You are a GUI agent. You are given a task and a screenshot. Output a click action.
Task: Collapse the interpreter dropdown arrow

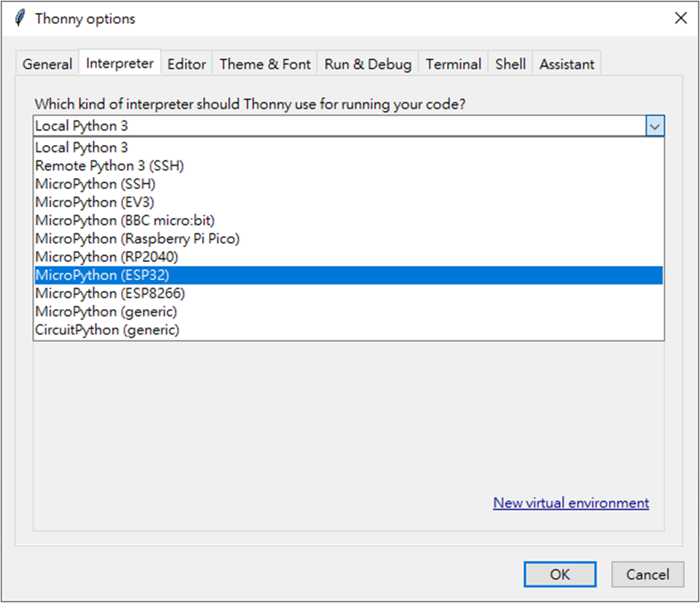click(655, 126)
